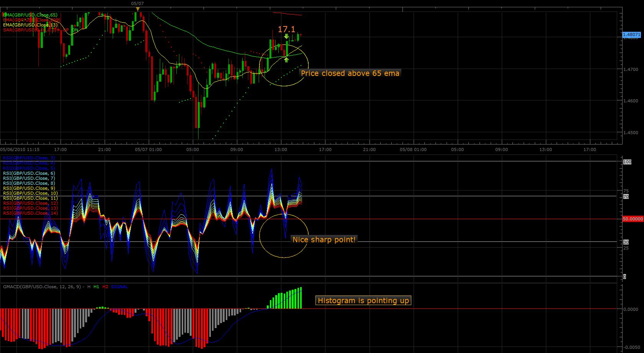Click the 05/07 date marker triangle

coord(138,9)
